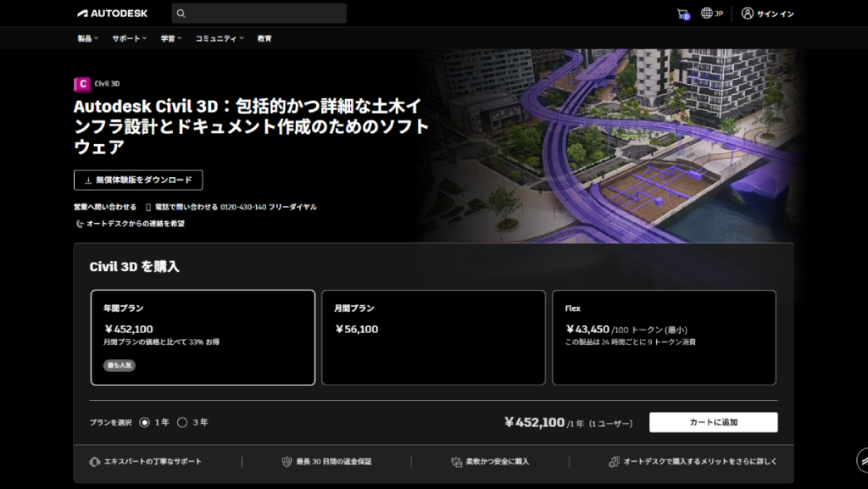Click the Autodesk purchase benefits icon
Screen dimensions: 868x489
(x=614, y=462)
